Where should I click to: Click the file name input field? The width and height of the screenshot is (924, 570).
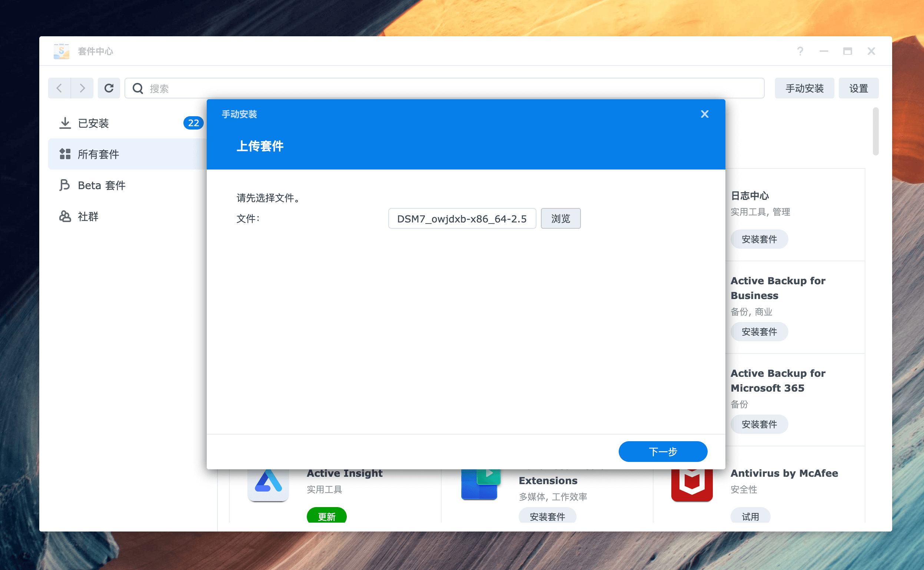462,219
